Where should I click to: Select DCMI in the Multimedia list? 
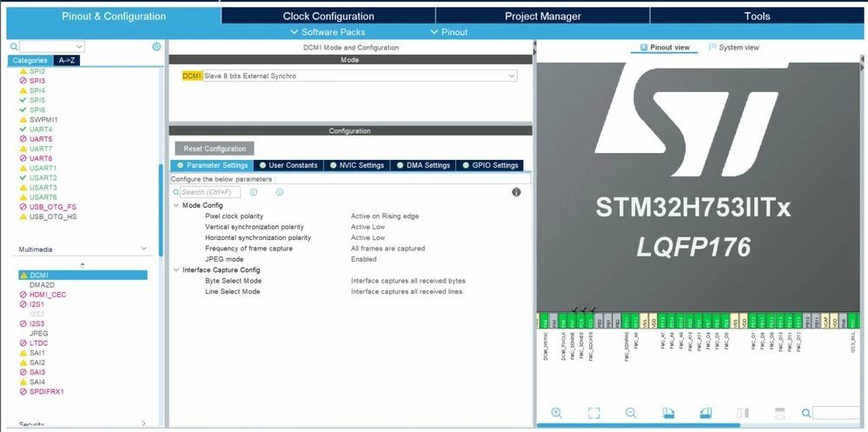[x=83, y=276]
